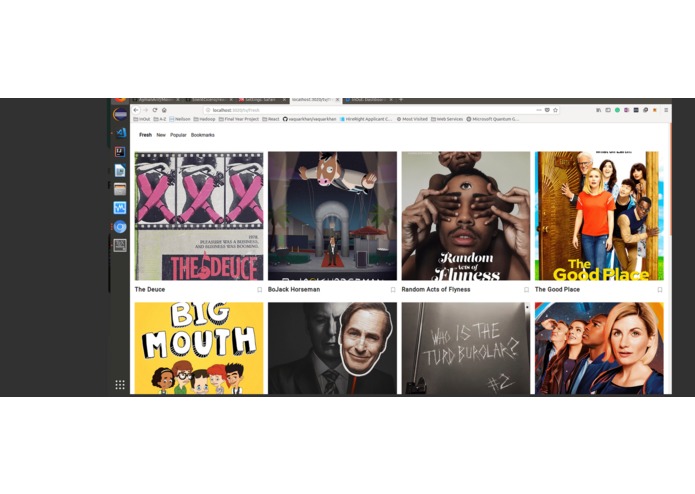Open Hadoop bookmarks folder

(204, 119)
